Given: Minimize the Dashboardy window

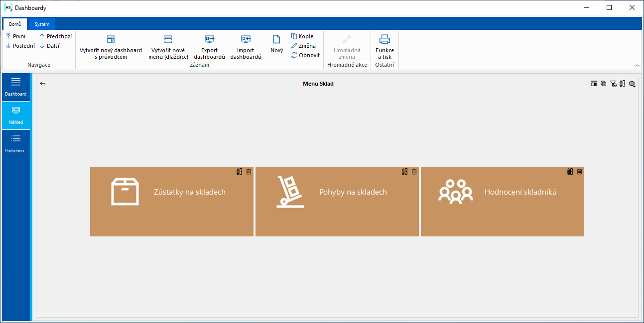Looking at the screenshot, I should tap(586, 7).
